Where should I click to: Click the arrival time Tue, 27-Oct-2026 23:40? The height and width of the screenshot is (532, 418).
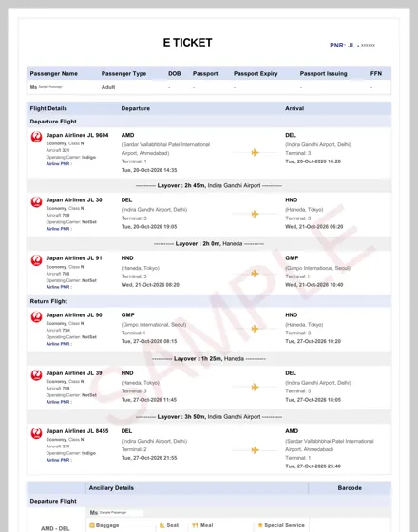[x=313, y=466]
